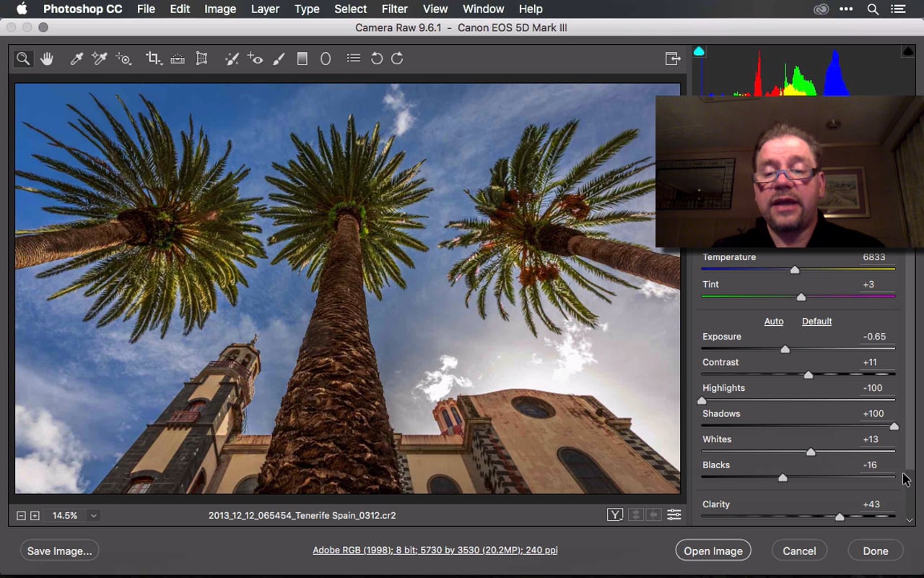
Task: Open Notification Center in menu bar
Action: coord(898,9)
